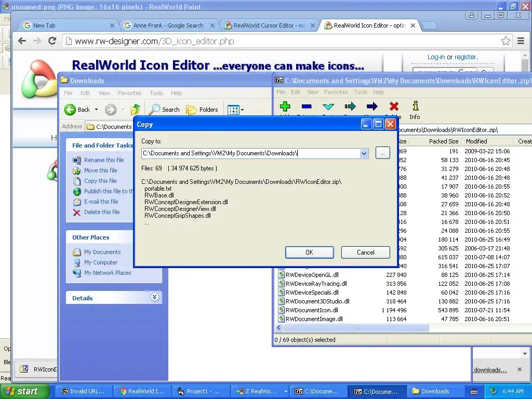The image size is (532, 399).
Task: Open Info in the 7-Zip toolbar
Action: [x=415, y=110]
